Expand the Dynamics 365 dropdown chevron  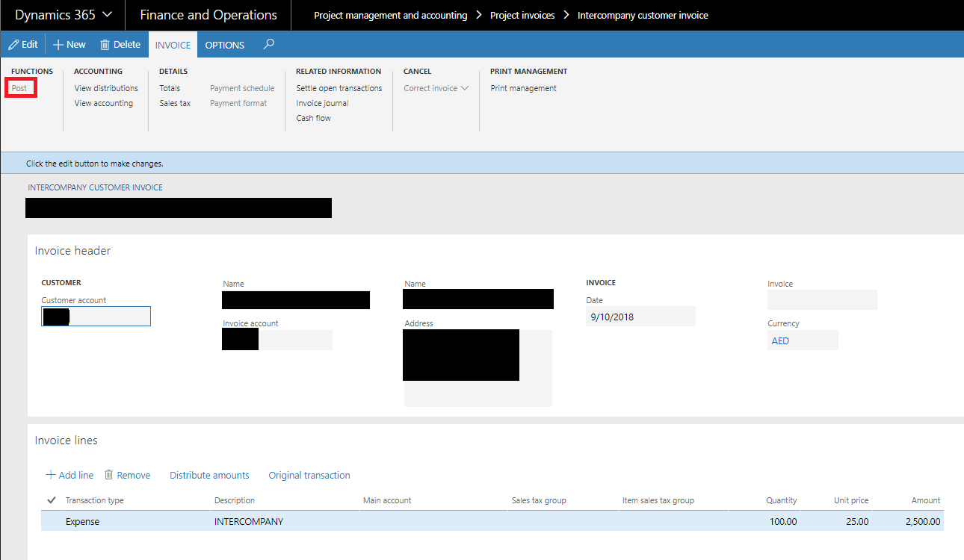pos(107,15)
